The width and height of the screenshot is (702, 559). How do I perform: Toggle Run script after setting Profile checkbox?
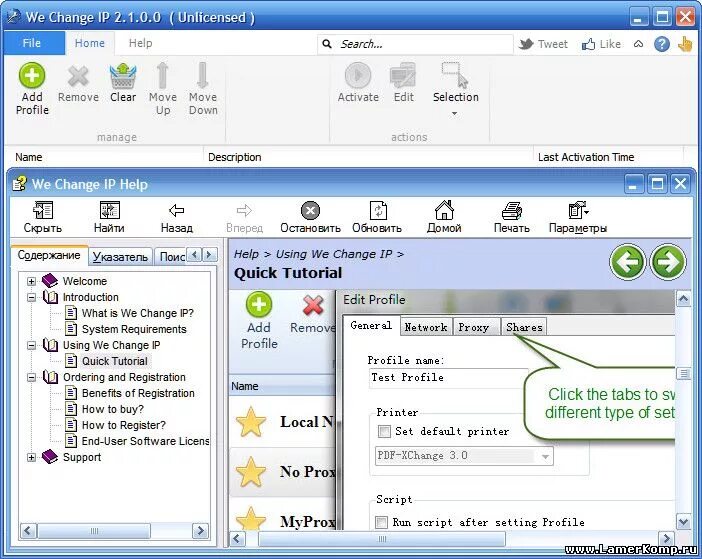pyautogui.click(x=381, y=522)
